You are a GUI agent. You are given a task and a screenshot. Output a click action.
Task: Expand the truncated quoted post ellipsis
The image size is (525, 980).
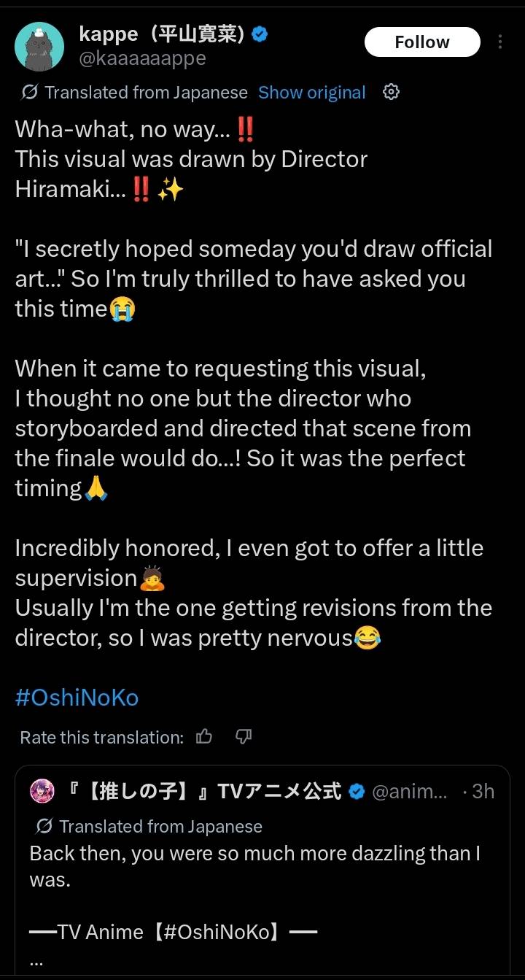pyautogui.click(x=36, y=961)
